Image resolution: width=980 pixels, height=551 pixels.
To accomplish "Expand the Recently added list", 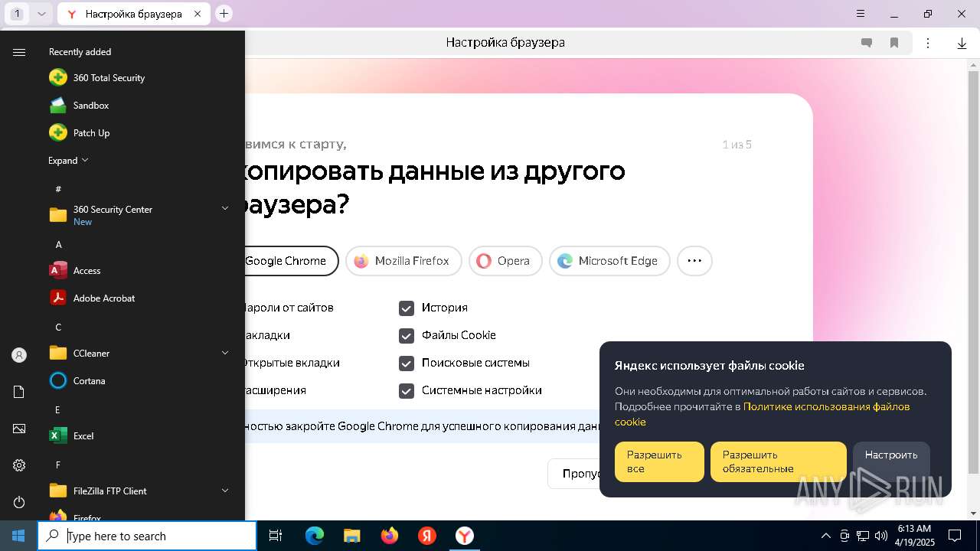I will pyautogui.click(x=69, y=161).
